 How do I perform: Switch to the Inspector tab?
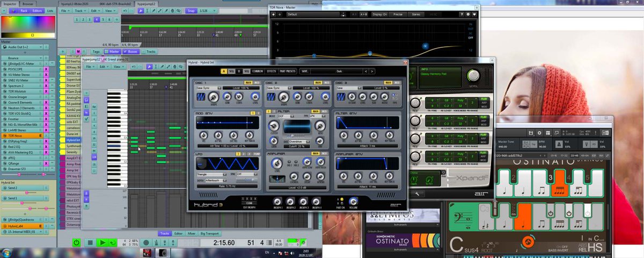10,4
